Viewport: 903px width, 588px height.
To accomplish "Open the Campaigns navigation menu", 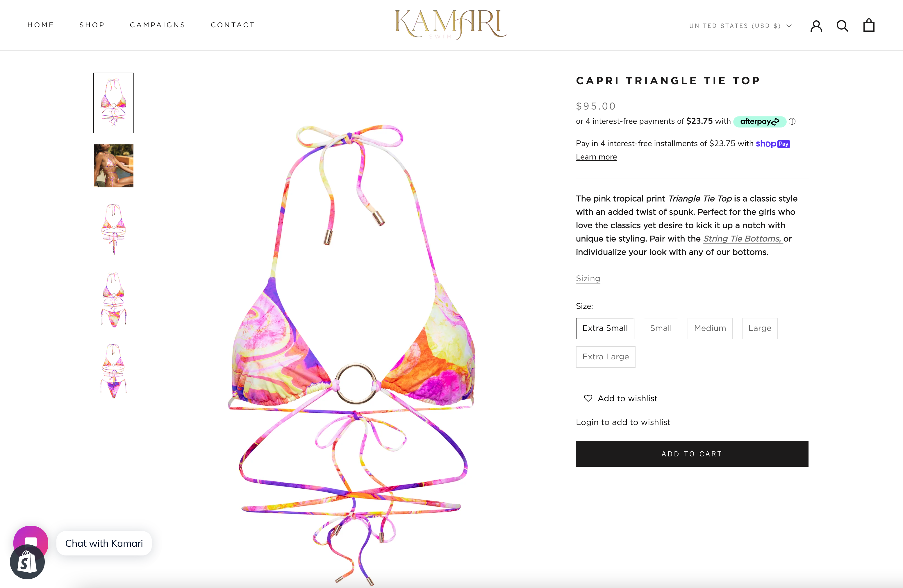I will click(158, 25).
